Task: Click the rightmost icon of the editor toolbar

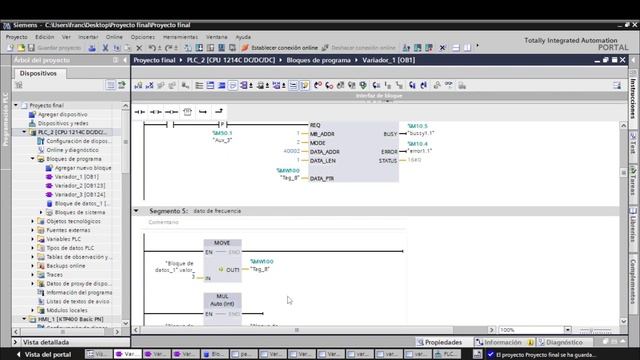Action: click(617, 85)
